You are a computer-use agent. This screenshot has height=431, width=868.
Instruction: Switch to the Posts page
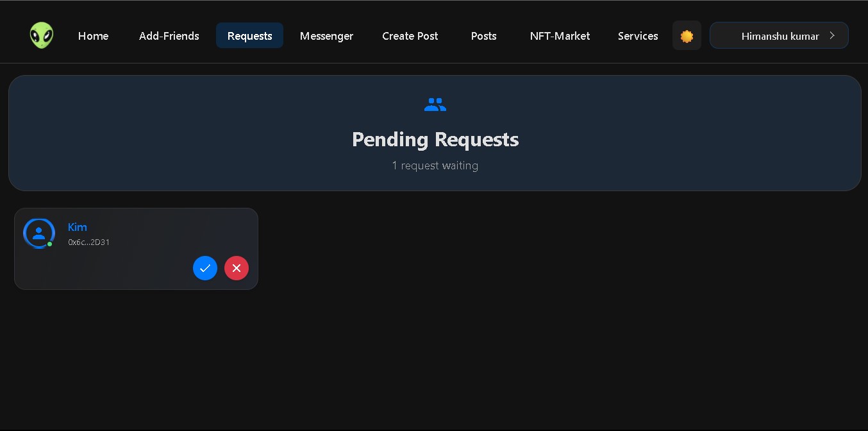pyautogui.click(x=483, y=36)
